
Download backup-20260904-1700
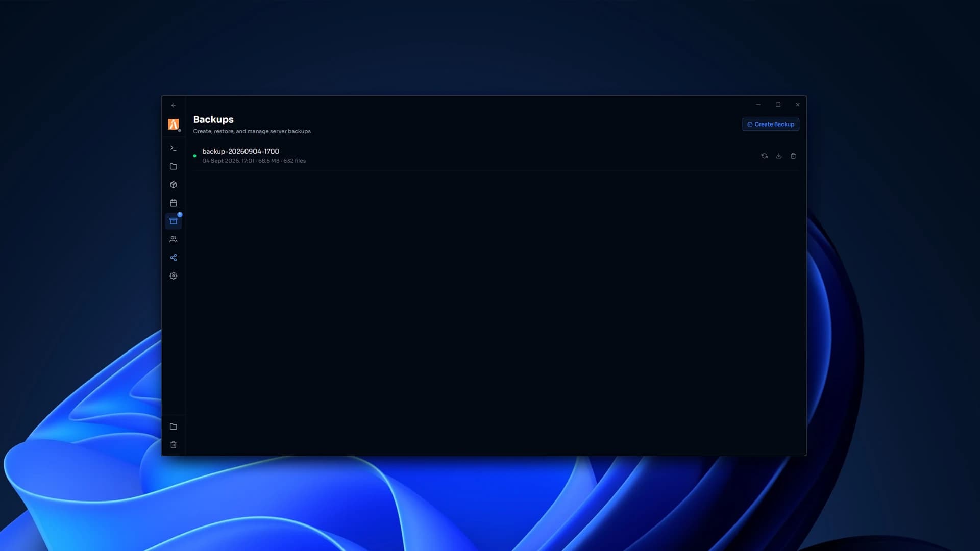coord(779,156)
